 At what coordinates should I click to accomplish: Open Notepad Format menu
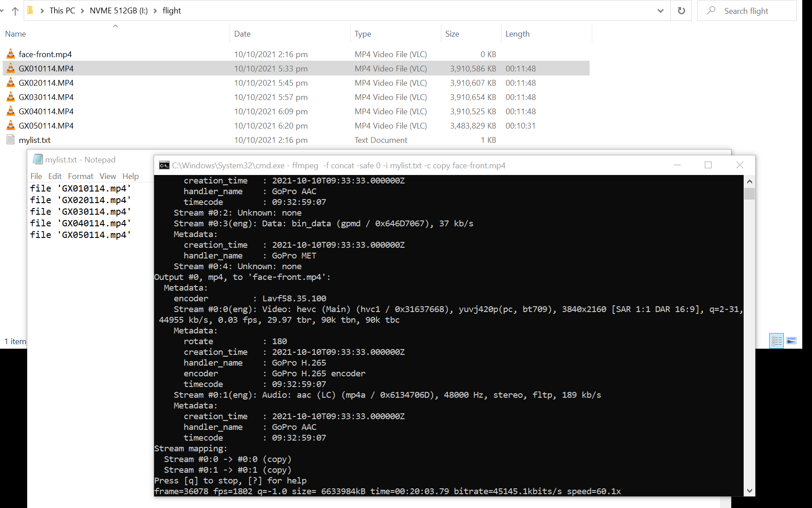click(80, 176)
